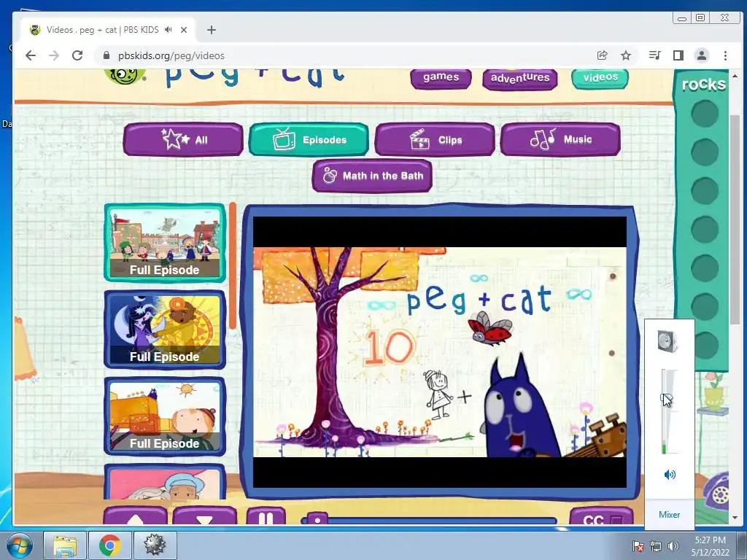Select the Music filter
This screenshot has height=560, width=747.
560,139
